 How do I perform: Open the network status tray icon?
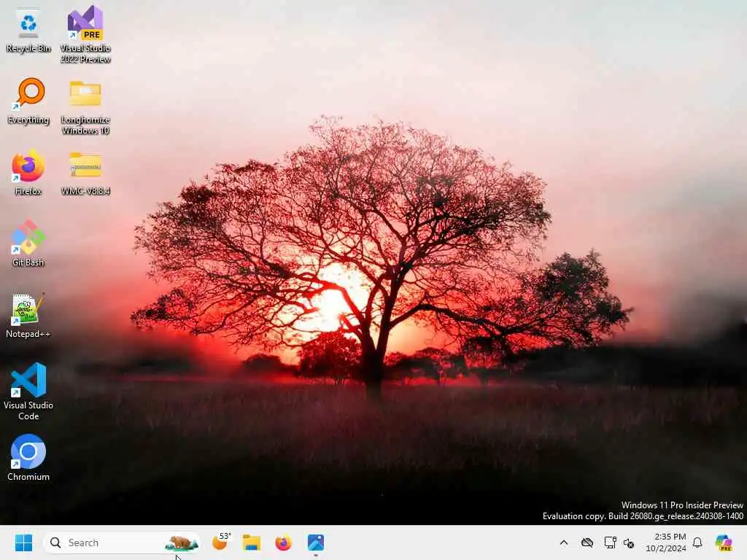tap(610, 542)
